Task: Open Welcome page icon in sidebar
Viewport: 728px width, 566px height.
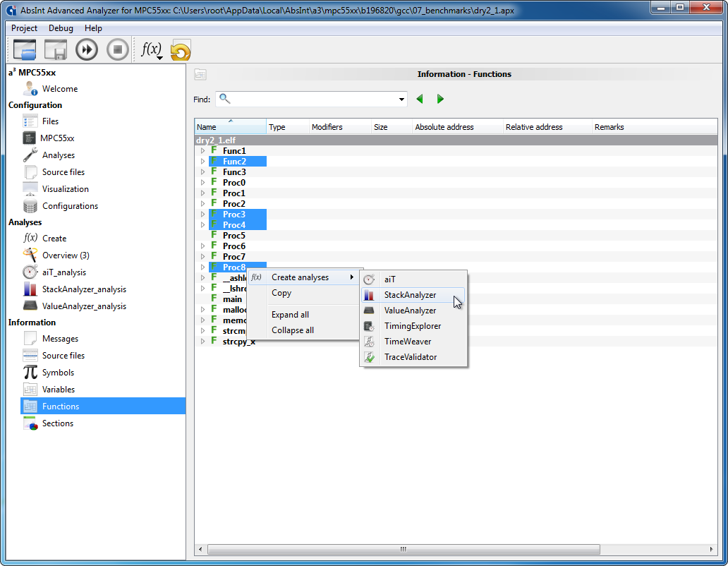Action: point(30,88)
